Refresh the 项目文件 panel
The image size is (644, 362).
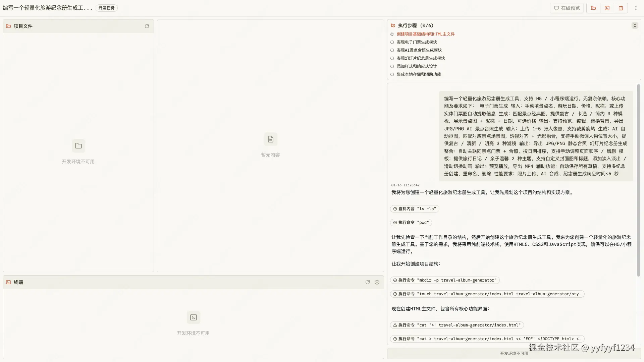click(147, 26)
